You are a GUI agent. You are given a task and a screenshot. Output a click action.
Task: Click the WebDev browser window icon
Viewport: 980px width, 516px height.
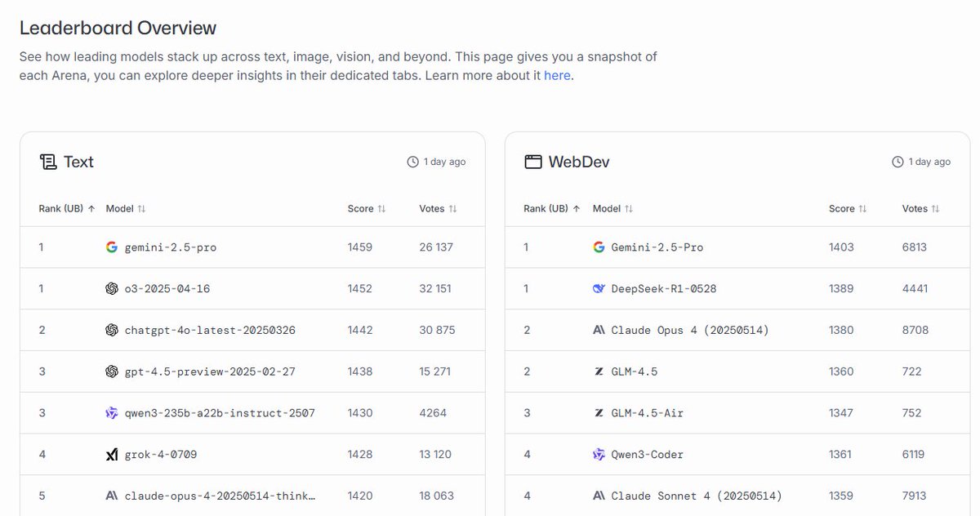532,162
